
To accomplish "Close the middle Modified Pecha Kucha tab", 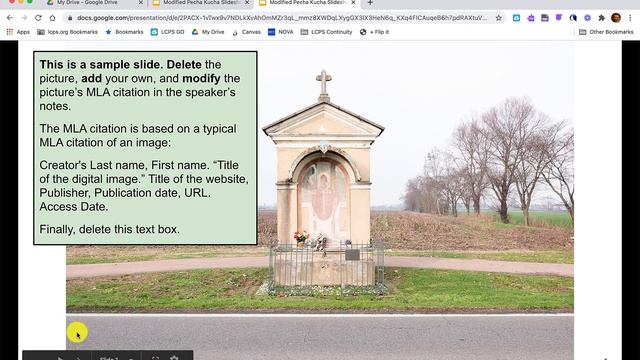I will coord(247,3).
